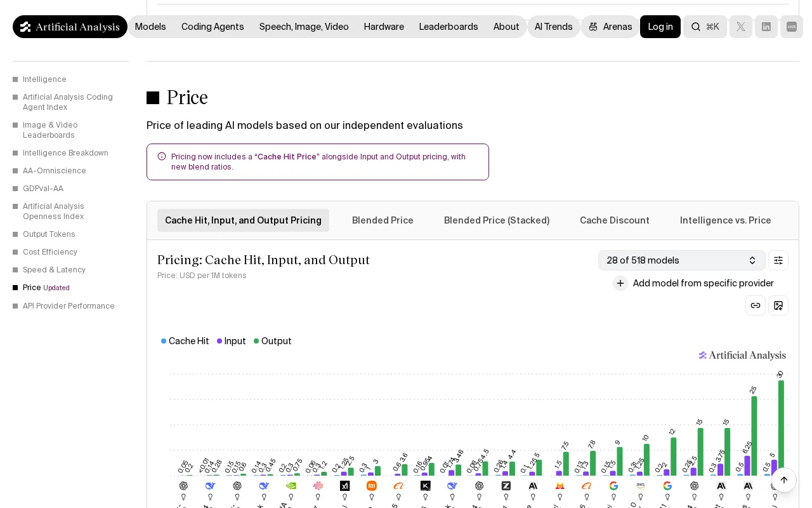Copy chart link with link icon
The width and height of the screenshot is (812, 508).
756,305
